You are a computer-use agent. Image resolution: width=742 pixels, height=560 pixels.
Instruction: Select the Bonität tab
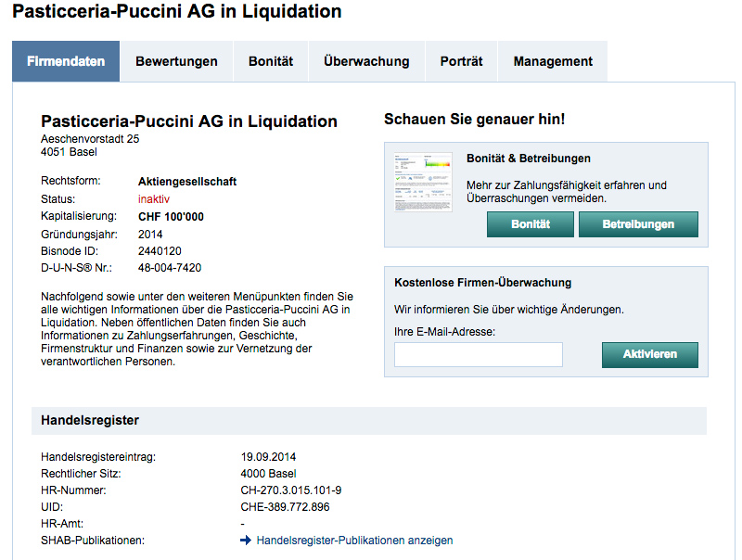tap(271, 61)
